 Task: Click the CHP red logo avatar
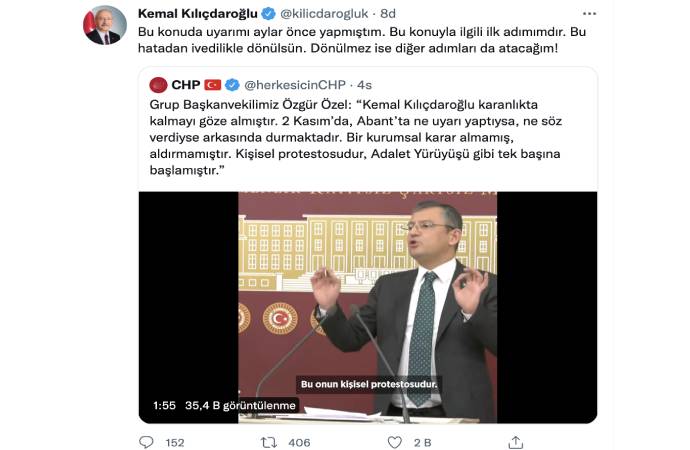point(158,84)
